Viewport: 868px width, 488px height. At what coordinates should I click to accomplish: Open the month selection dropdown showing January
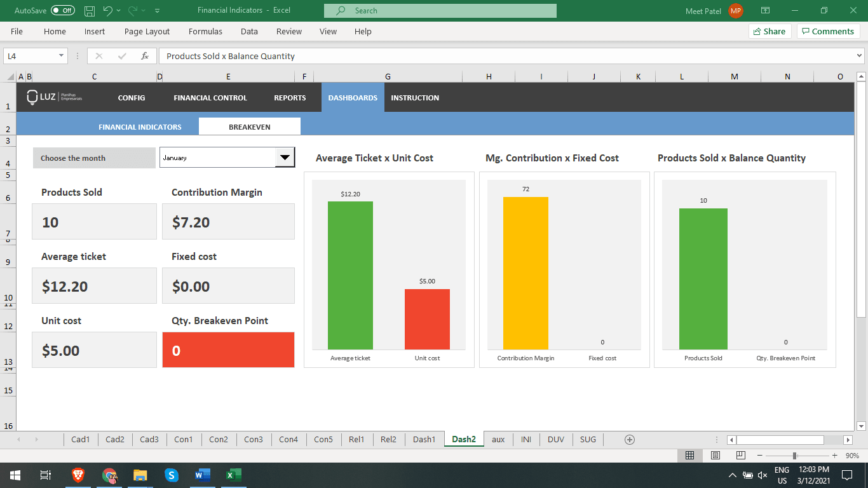pos(285,157)
